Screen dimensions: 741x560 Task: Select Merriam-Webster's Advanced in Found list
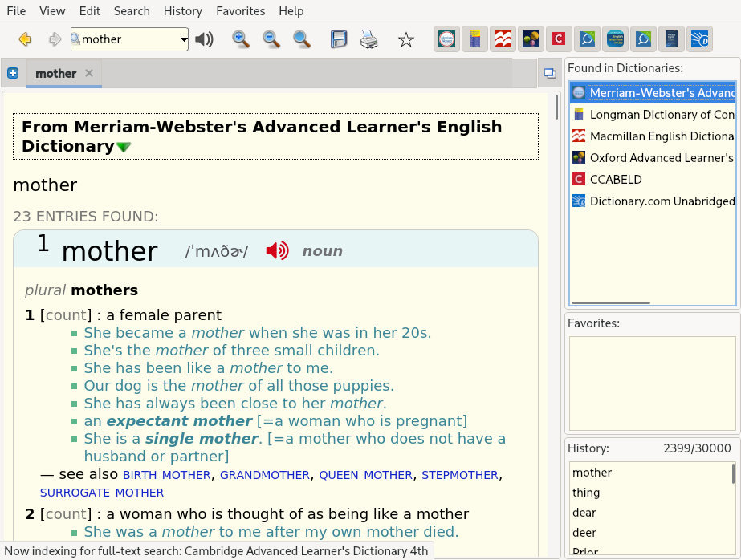tap(653, 92)
